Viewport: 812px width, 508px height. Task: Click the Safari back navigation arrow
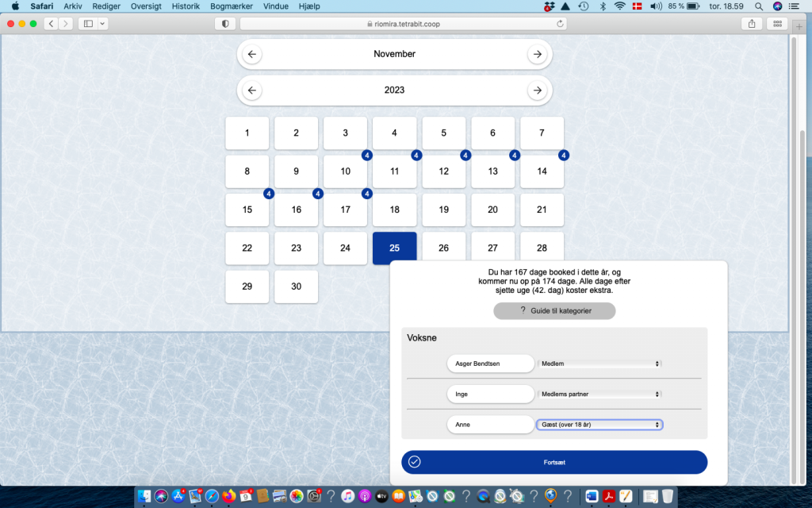tap(52, 24)
